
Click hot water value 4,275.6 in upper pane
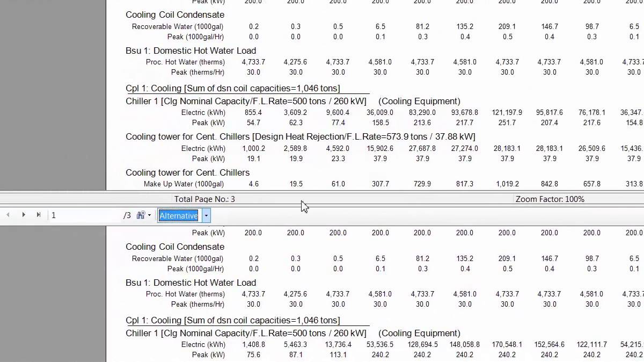point(296,62)
